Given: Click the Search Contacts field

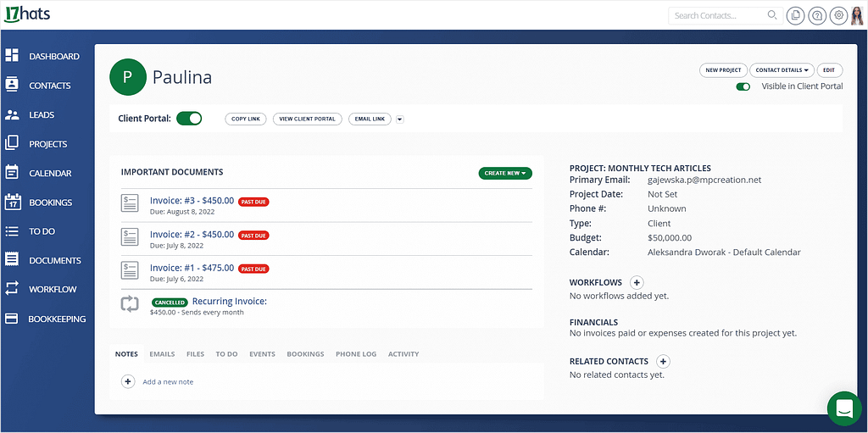Looking at the screenshot, I should (x=726, y=15).
